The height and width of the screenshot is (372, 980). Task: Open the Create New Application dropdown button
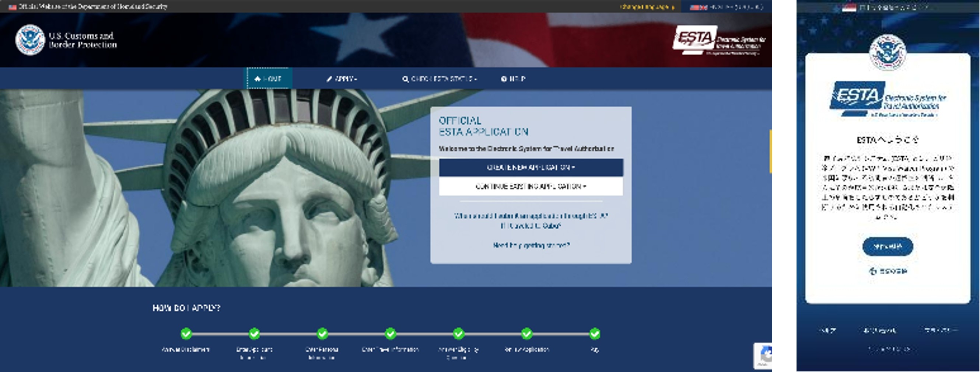tap(531, 167)
